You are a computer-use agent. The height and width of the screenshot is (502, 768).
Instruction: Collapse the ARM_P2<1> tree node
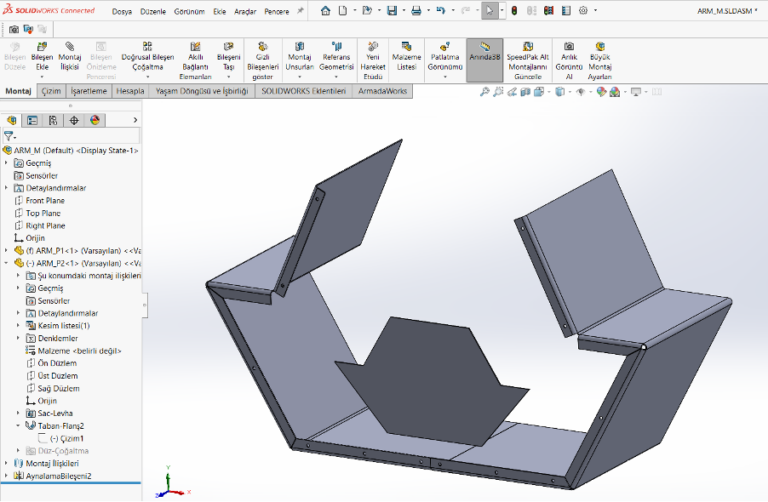pyautogui.click(x=6, y=263)
